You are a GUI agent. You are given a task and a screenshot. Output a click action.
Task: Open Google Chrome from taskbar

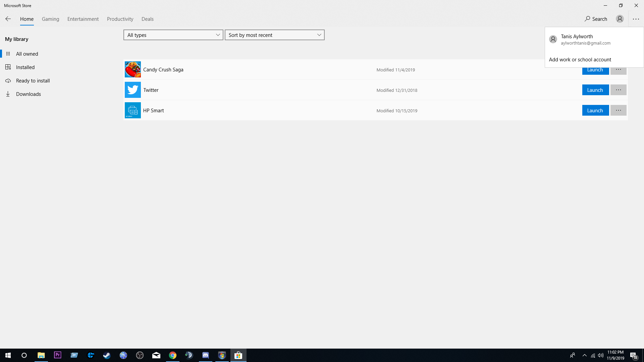click(x=172, y=355)
